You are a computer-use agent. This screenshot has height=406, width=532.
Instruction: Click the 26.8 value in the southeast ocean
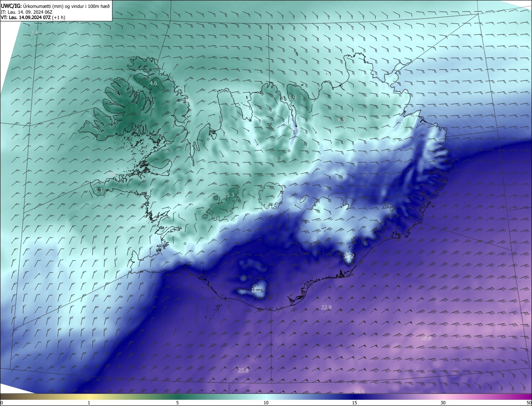[426, 338]
